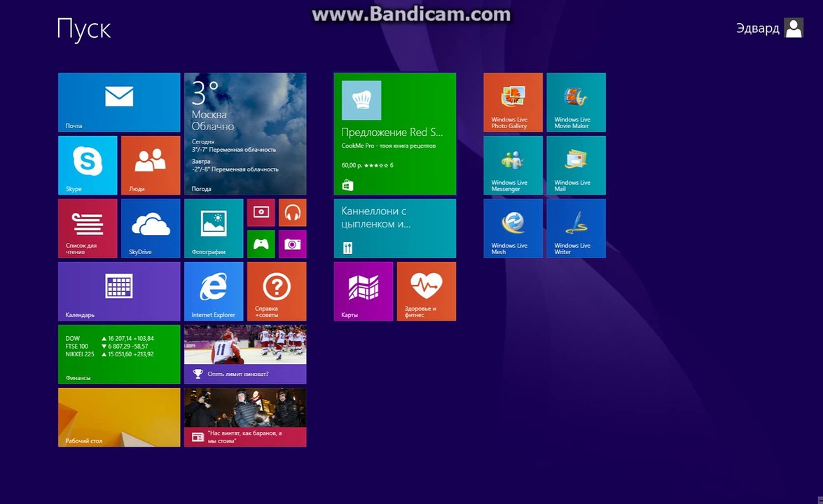Open the Карты maps tile
The image size is (823, 504).
pyautogui.click(x=364, y=291)
